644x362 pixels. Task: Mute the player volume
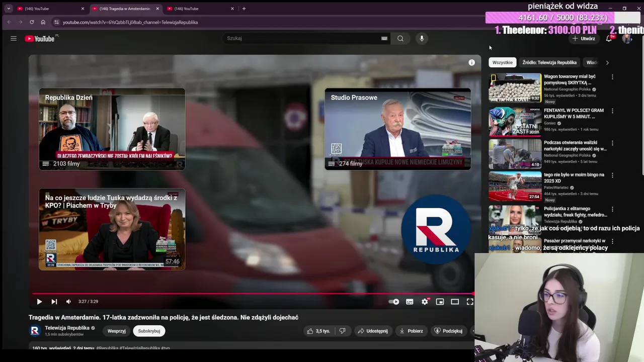(x=68, y=302)
